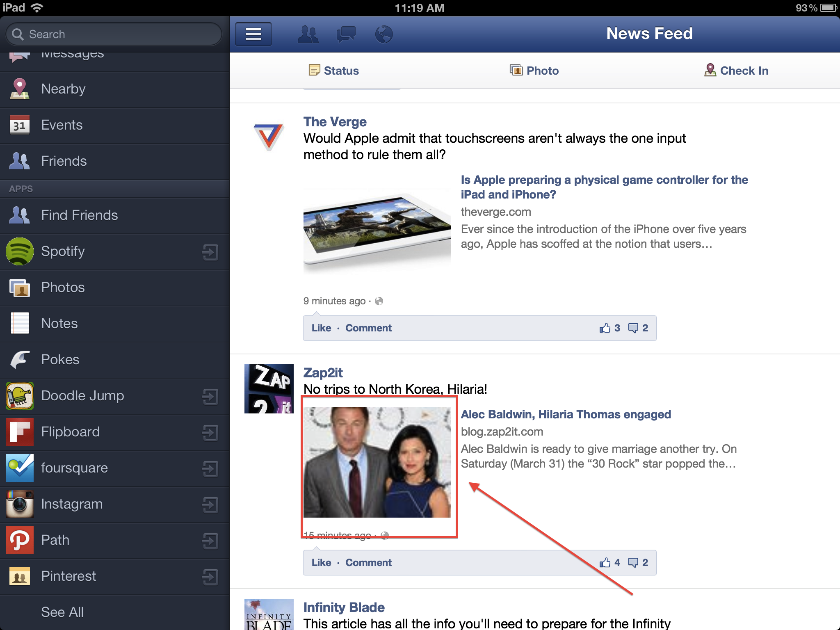
Task: Open the friend requests icon
Action: (x=308, y=34)
